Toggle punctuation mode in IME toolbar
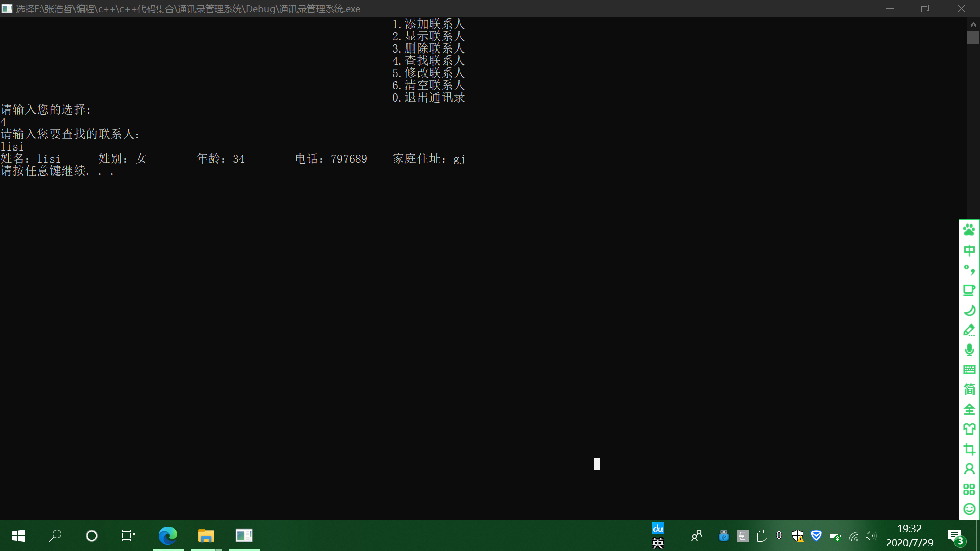The height and width of the screenshot is (551, 980). pos(969,270)
